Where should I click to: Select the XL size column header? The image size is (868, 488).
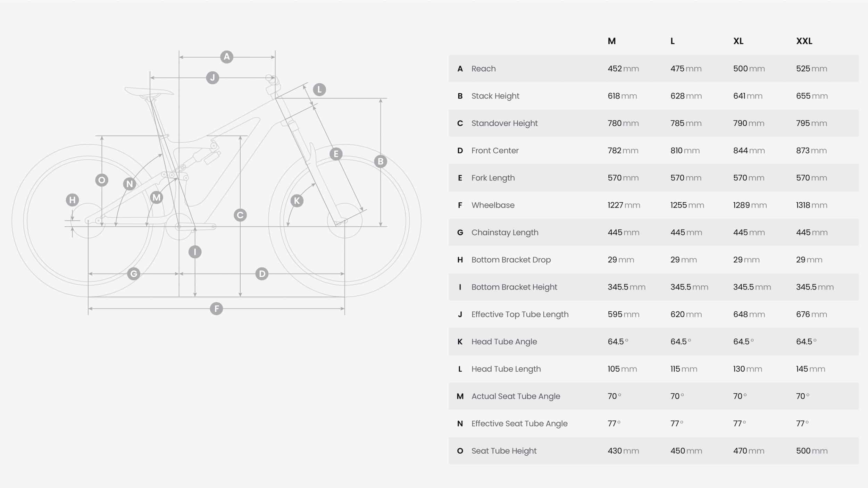tap(738, 41)
